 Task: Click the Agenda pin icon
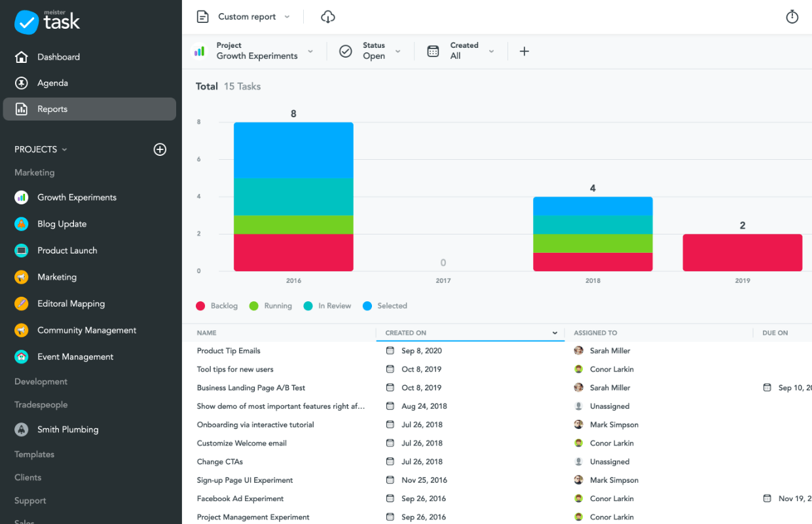(x=22, y=83)
